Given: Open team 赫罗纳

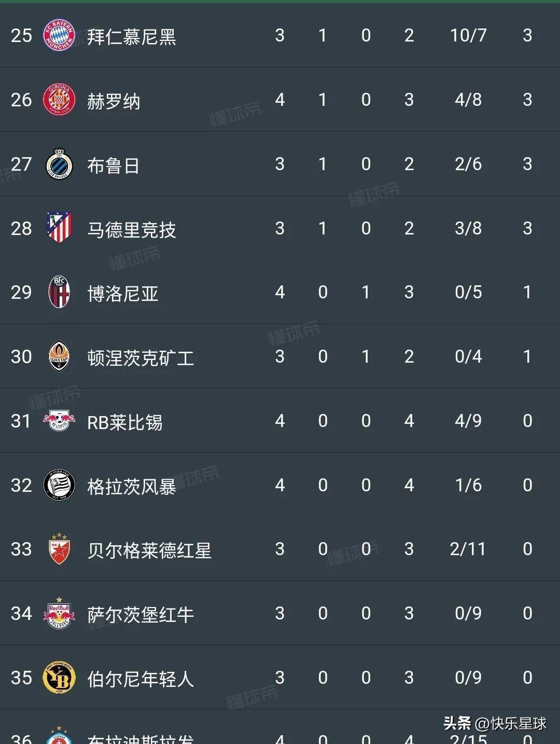Looking at the screenshot, I should (114, 101).
